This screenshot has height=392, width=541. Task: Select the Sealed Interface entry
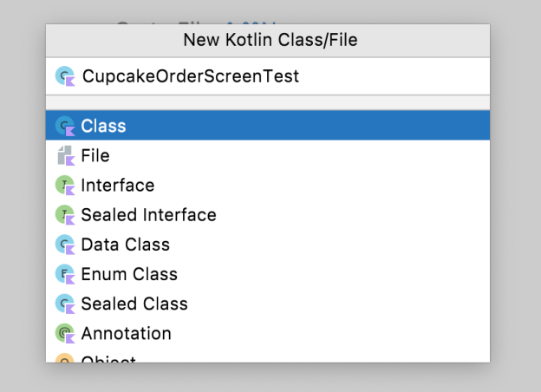point(149,215)
